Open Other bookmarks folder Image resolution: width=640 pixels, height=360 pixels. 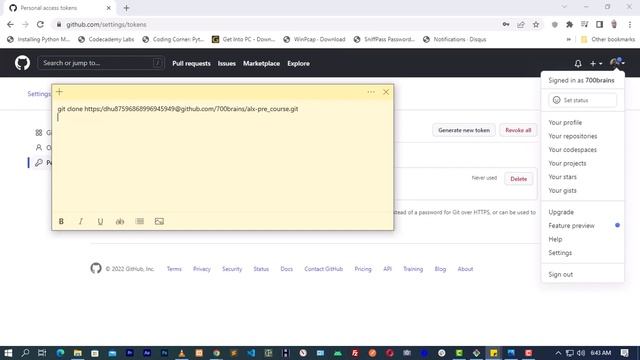(x=608, y=40)
